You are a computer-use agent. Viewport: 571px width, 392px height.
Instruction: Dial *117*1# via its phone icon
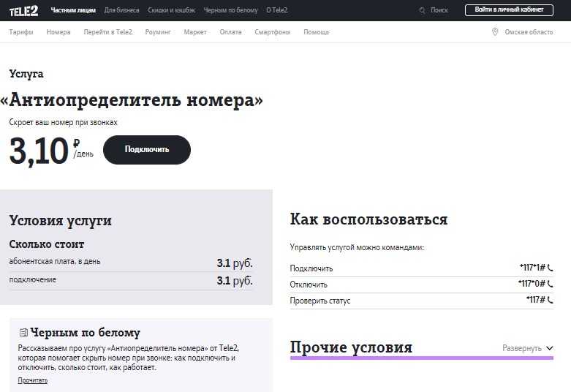(x=551, y=268)
